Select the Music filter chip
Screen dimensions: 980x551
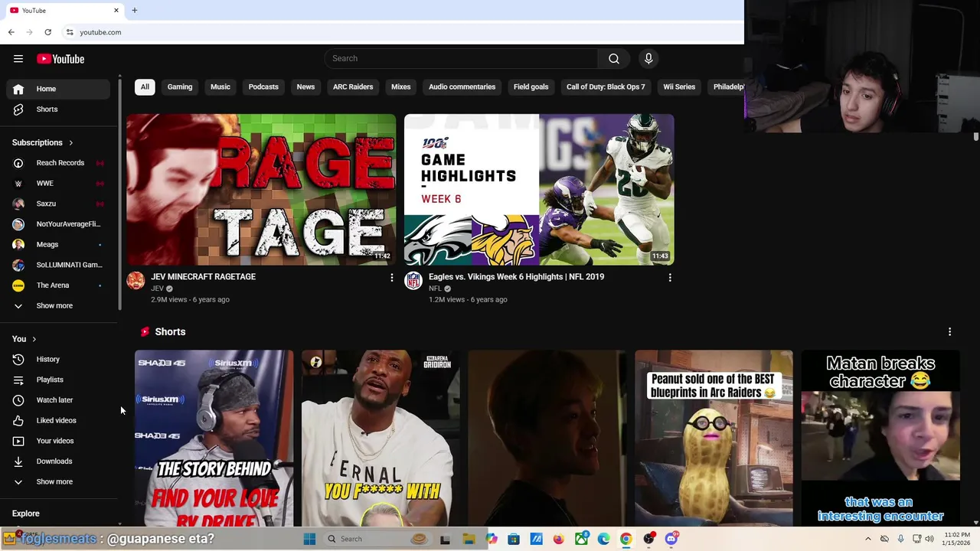(220, 87)
